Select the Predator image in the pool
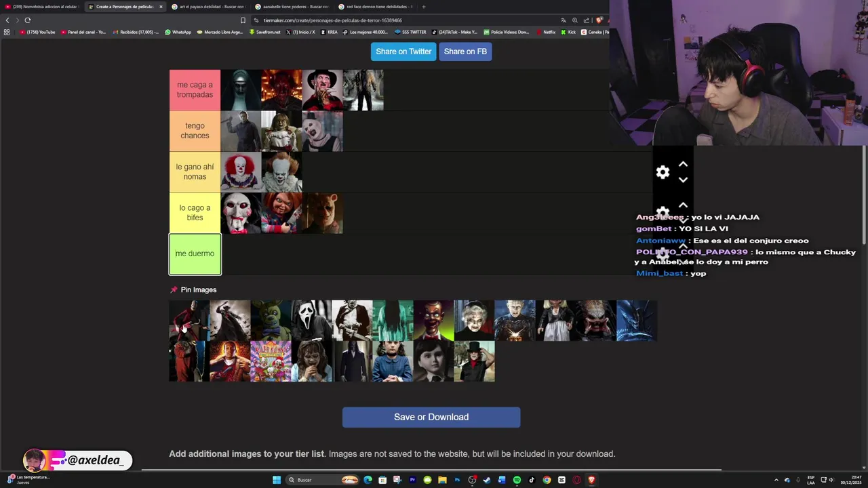The image size is (868, 488). pyautogui.click(x=596, y=321)
